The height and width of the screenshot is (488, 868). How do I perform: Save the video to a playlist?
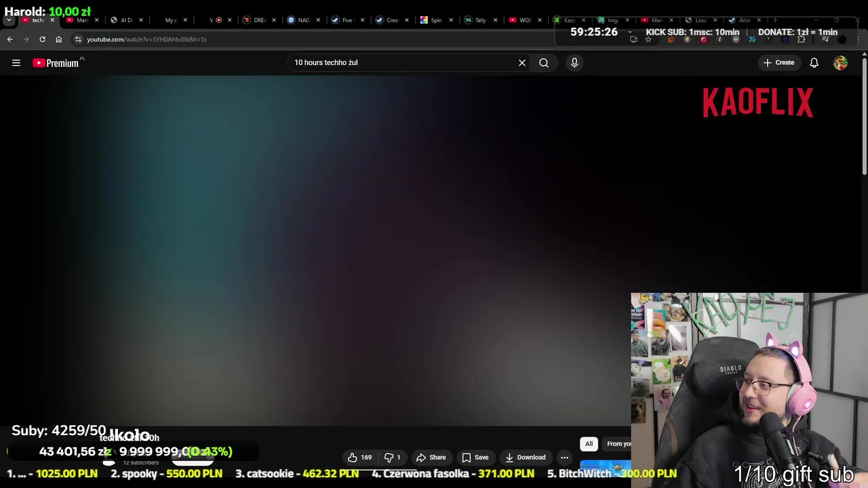coord(475,457)
